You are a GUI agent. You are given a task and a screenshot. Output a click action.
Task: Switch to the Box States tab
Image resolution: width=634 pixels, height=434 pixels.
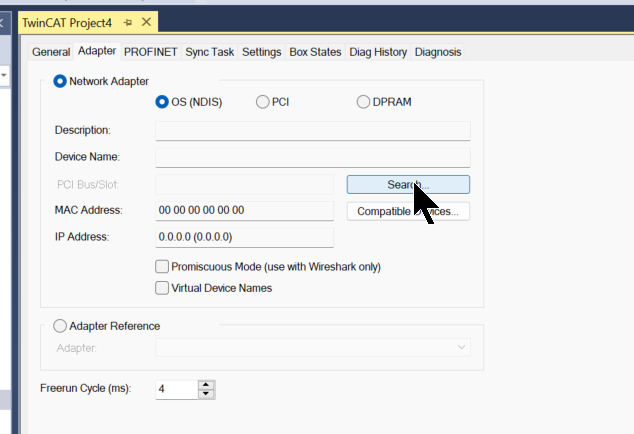click(x=315, y=52)
